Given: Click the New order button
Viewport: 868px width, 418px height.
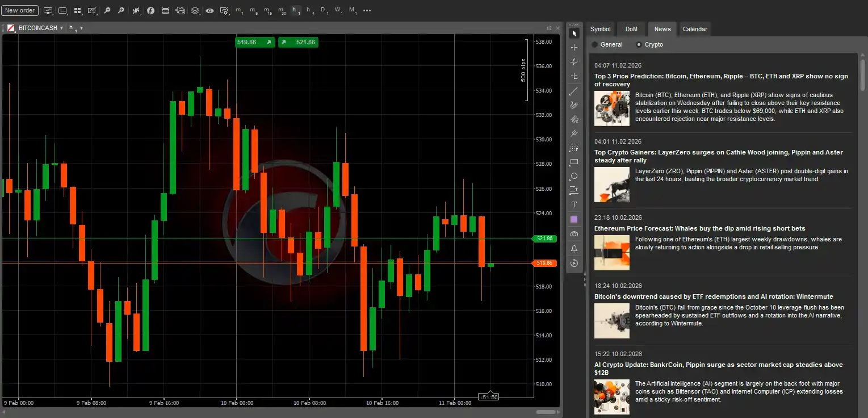Looking at the screenshot, I should [20, 10].
